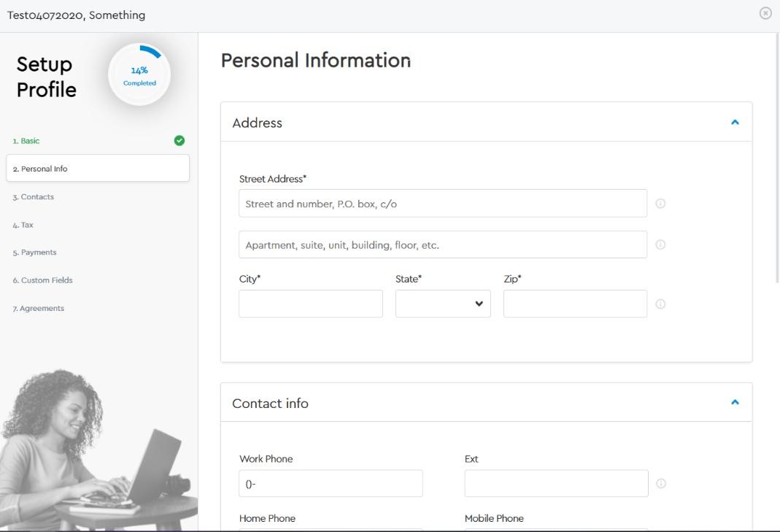Click the Work Phone input field
780x532 pixels.
click(x=331, y=484)
